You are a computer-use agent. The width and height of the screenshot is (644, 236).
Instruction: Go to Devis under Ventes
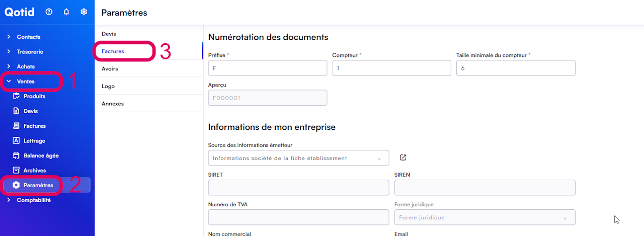point(30,111)
